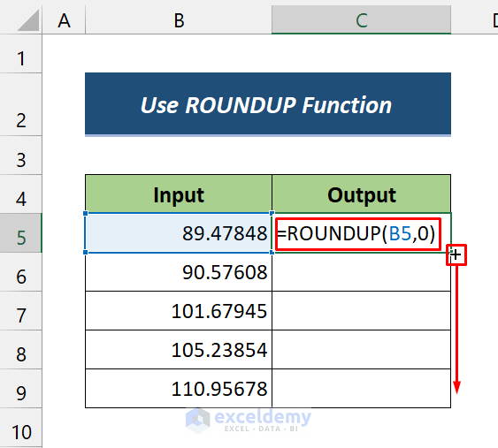Select row 8 header
The height and width of the screenshot is (448, 498).
(x=21, y=350)
